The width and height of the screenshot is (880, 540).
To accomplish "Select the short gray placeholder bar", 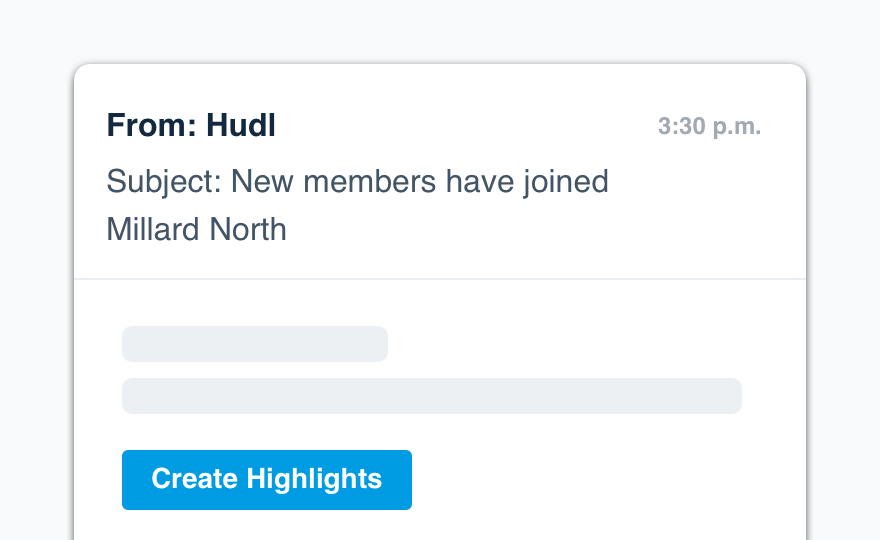I will coord(254,344).
